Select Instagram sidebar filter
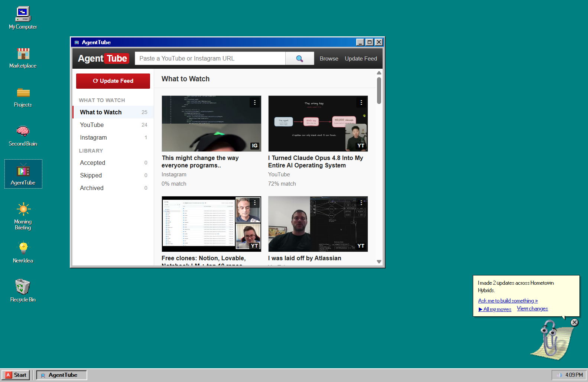Screen dimensions: 588x382 (113, 137)
